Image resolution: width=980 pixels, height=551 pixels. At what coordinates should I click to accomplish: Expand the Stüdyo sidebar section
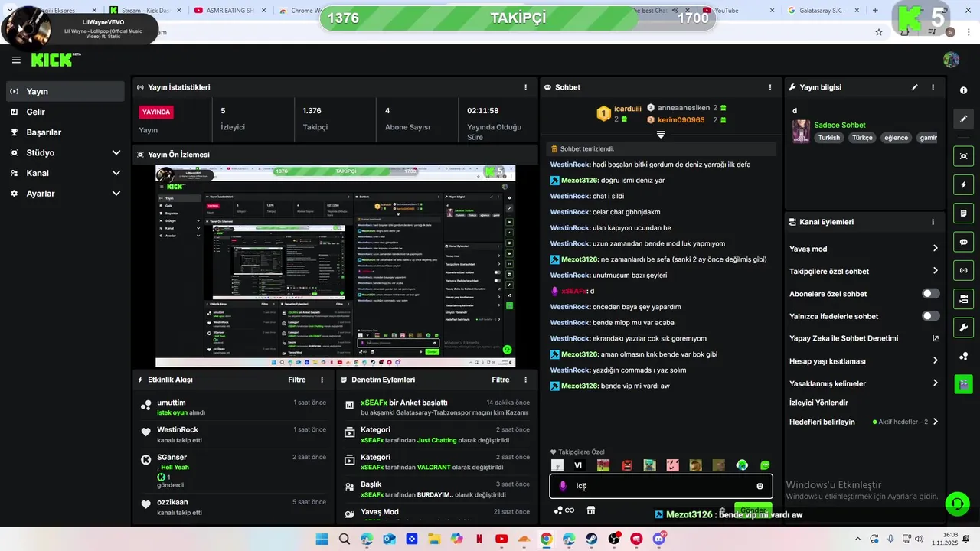(65, 152)
